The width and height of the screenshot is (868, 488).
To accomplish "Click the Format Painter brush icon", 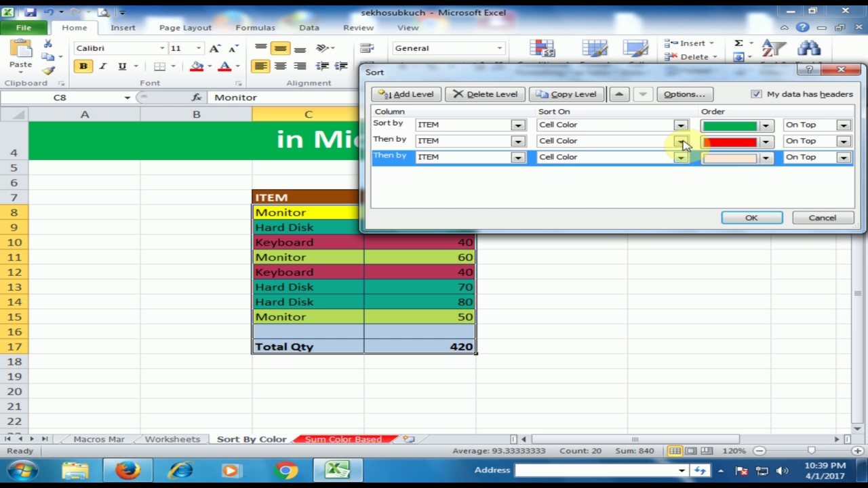I will (47, 70).
